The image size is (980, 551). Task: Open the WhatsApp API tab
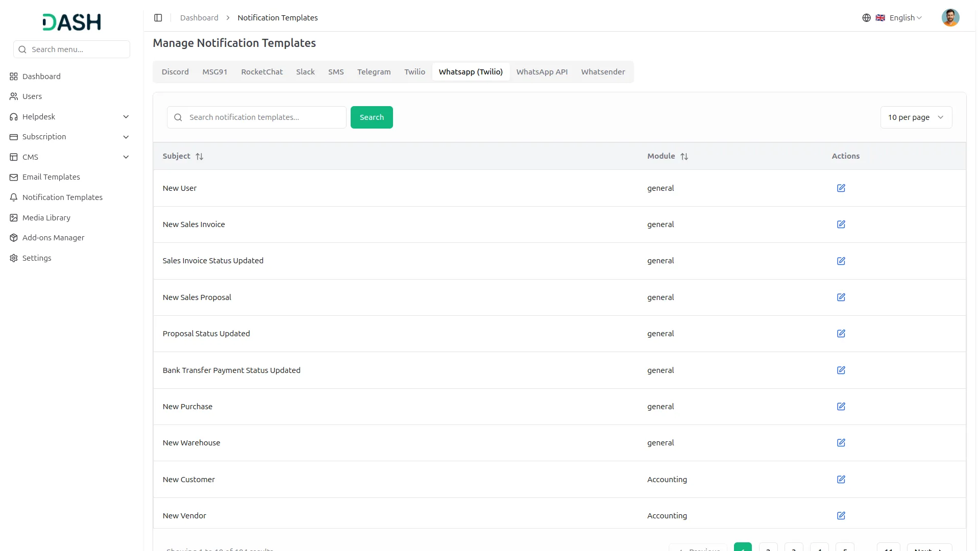[542, 71]
